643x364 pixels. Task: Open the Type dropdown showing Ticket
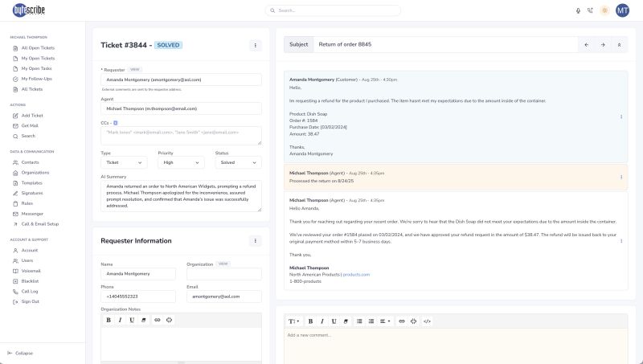[x=123, y=162]
